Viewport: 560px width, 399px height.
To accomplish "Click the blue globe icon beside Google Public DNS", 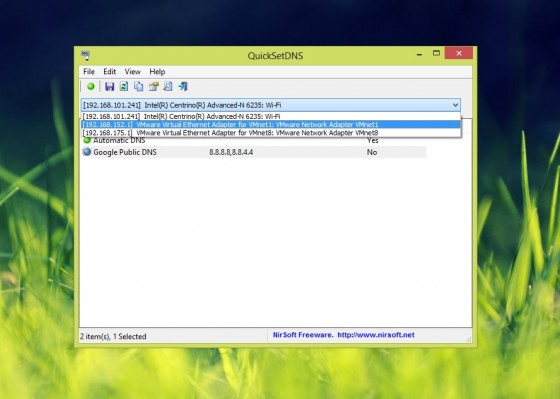I will point(87,152).
